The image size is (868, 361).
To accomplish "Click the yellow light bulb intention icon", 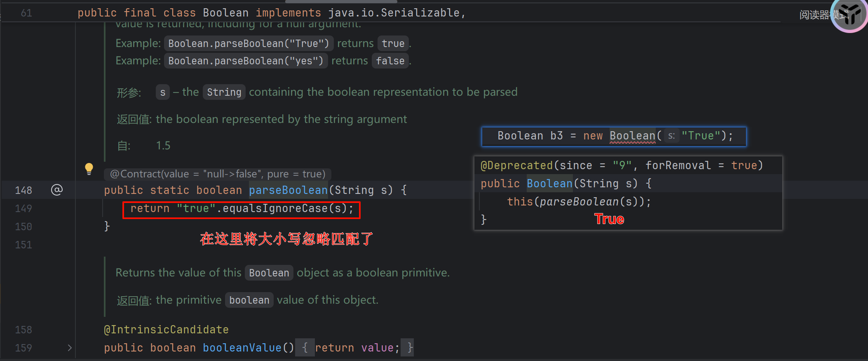I will tap(89, 169).
